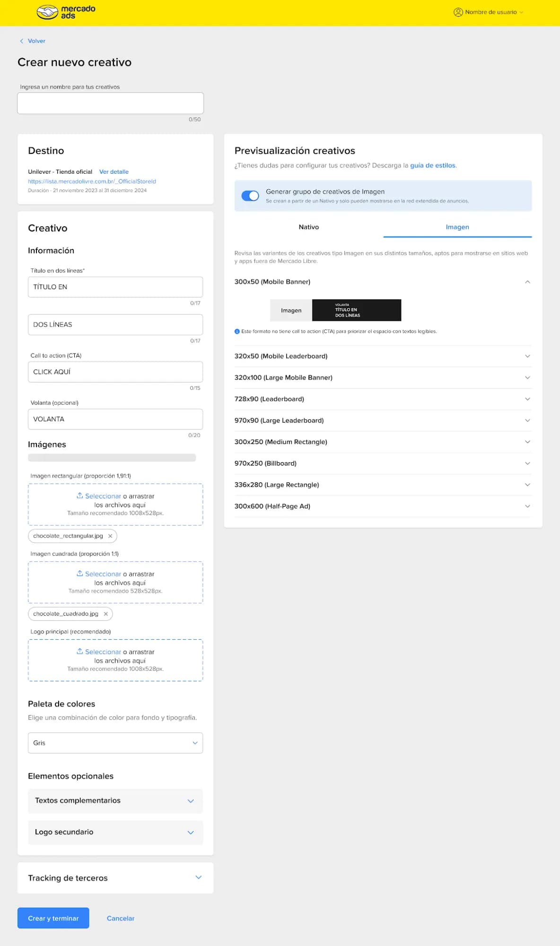Expand the 970x90 (Large Leaderboard) section

coord(527,420)
